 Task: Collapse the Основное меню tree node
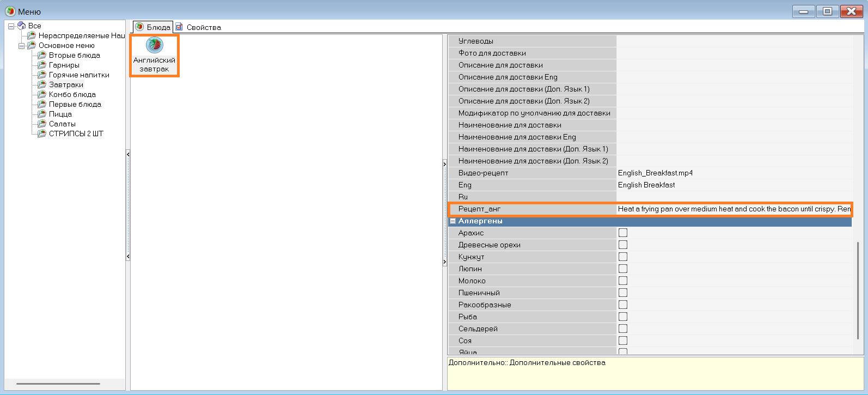pyautogui.click(x=21, y=46)
